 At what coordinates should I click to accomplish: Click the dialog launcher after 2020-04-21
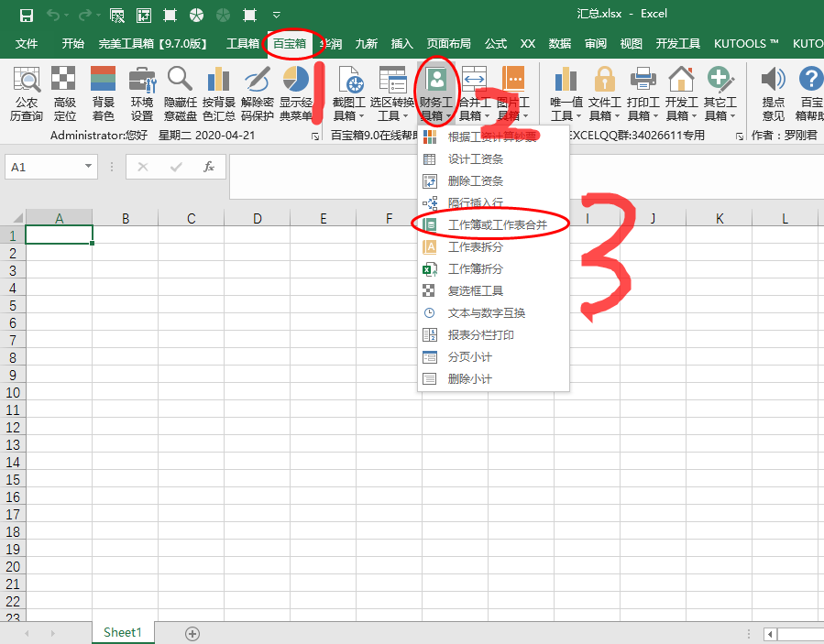315,136
